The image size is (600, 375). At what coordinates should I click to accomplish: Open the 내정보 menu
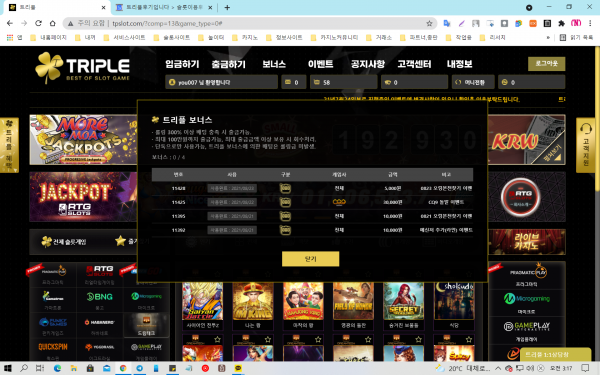tap(460, 64)
